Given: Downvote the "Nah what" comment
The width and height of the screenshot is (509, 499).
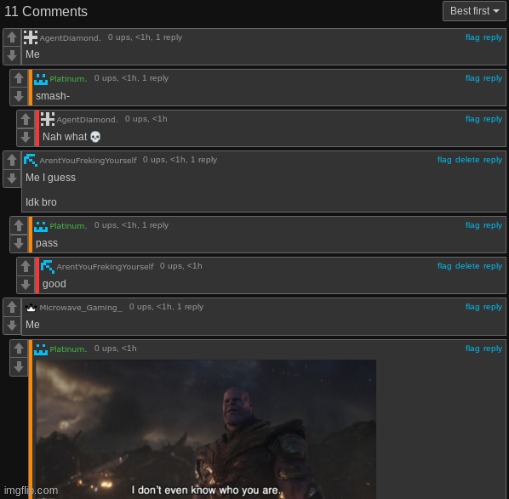Looking at the screenshot, I should click(26, 137).
